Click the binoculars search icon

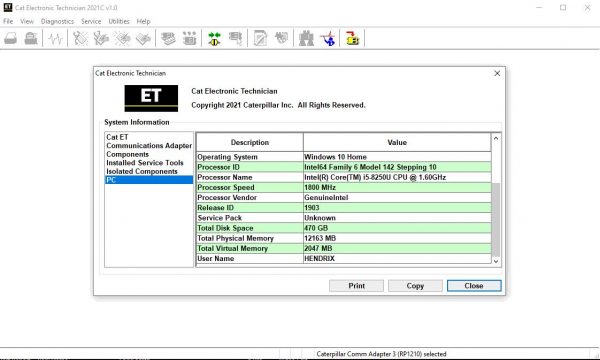coord(306,38)
